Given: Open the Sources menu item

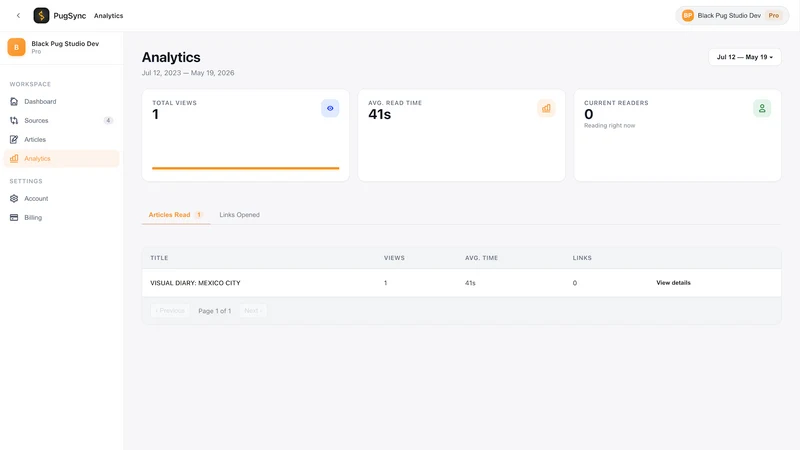Looking at the screenshot, I should [x=61, y=120].
